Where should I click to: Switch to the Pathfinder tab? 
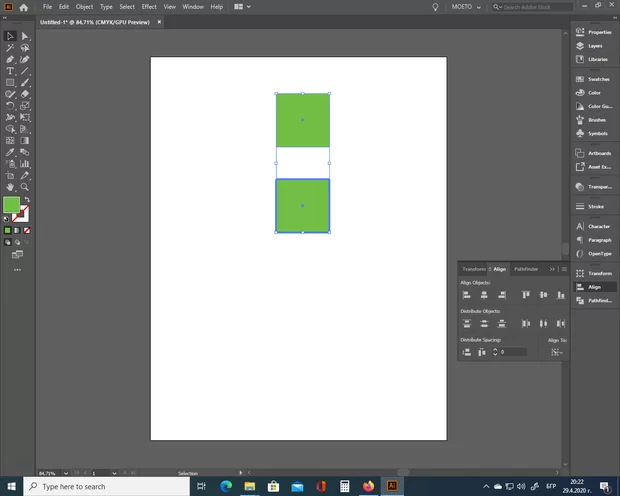(x=525, y=269)
